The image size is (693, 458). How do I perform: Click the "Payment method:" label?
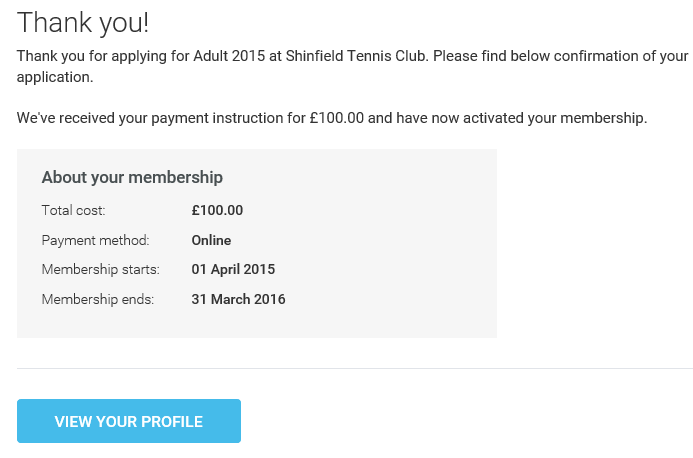[x=95, y=240]
